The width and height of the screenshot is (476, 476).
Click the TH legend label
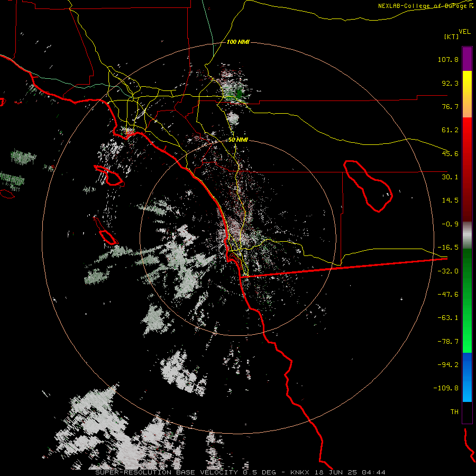click(x=454, y=411)
